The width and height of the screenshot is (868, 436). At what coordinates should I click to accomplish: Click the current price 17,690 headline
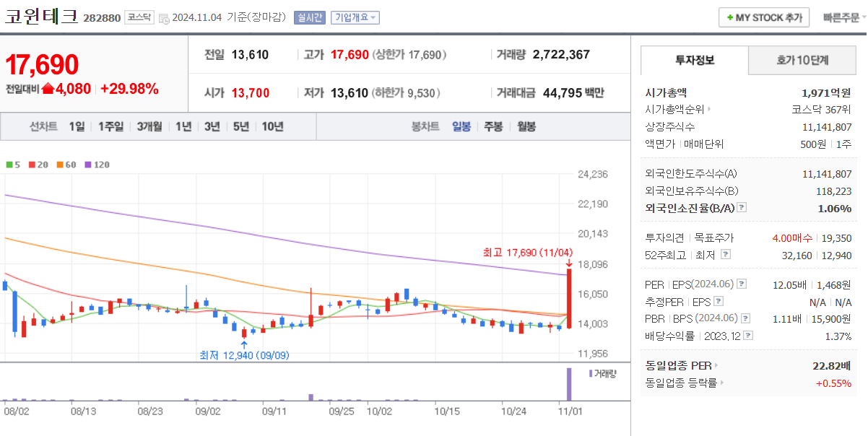(x=42, y=64)
